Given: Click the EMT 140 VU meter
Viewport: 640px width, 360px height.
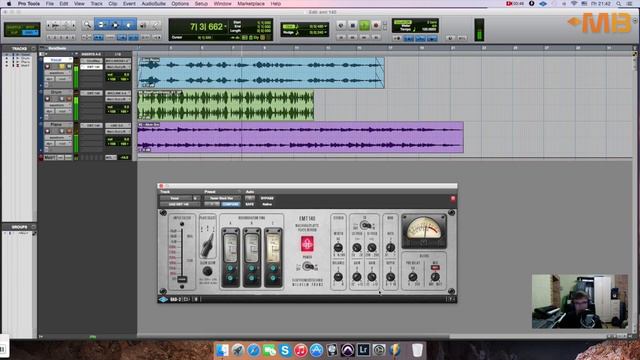Looking at the screenshot, I should coord(424,231).
